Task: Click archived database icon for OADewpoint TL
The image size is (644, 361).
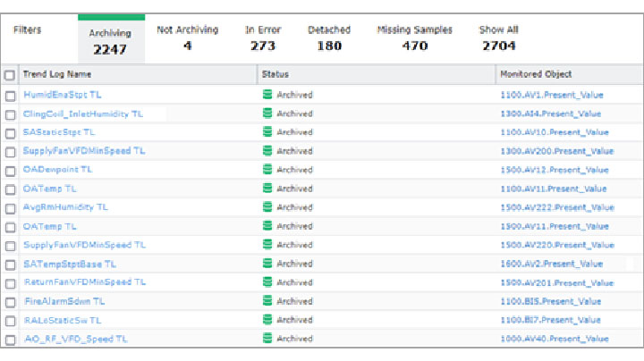Action: coord(267,170)
